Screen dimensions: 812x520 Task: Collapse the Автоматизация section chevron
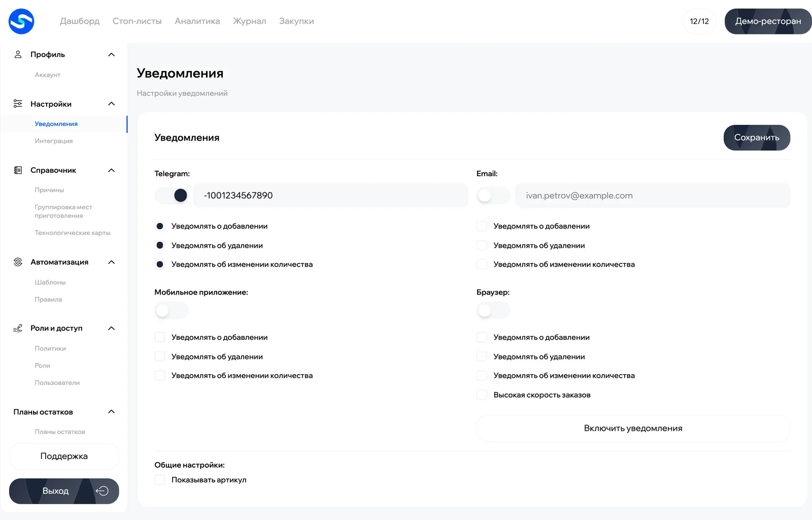(x=112, y=262)
